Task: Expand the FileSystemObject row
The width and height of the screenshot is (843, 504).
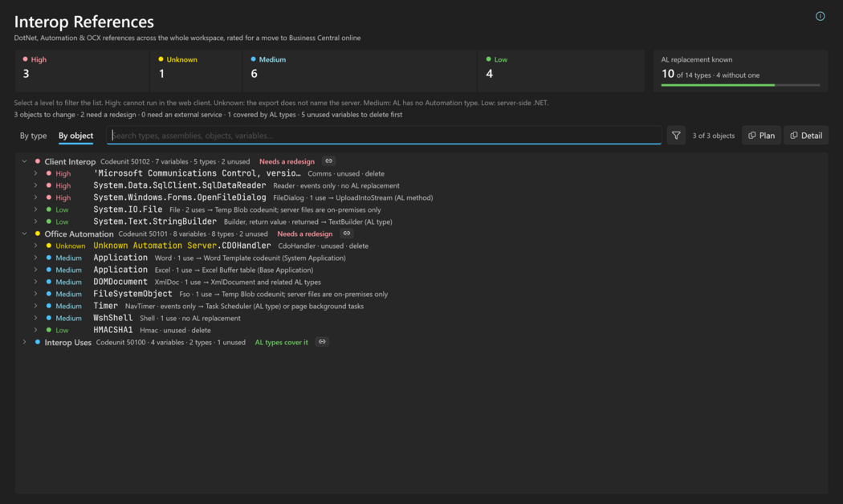Action: [35, 294]
